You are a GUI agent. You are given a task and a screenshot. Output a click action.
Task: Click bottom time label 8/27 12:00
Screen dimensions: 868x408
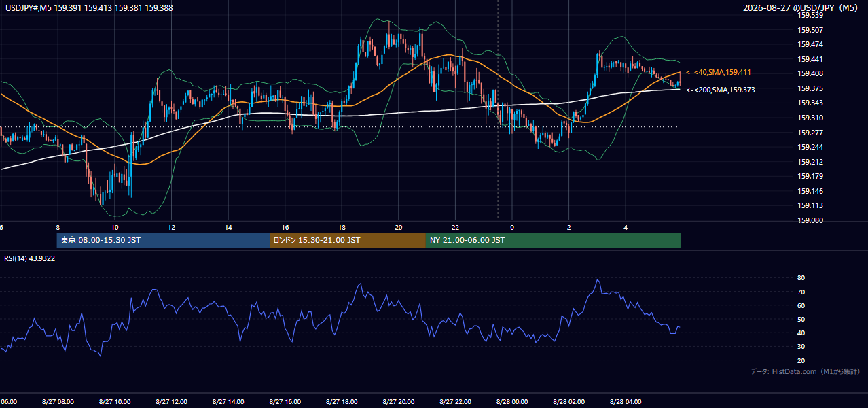(171, 402)
